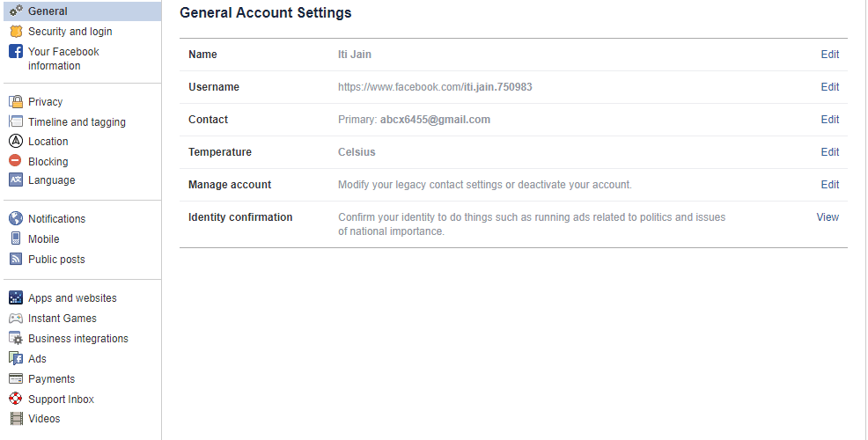The image size is (868, 440).
Task: Click the Location compass icon
Action: pyautogui.click(x=16, y=141)
